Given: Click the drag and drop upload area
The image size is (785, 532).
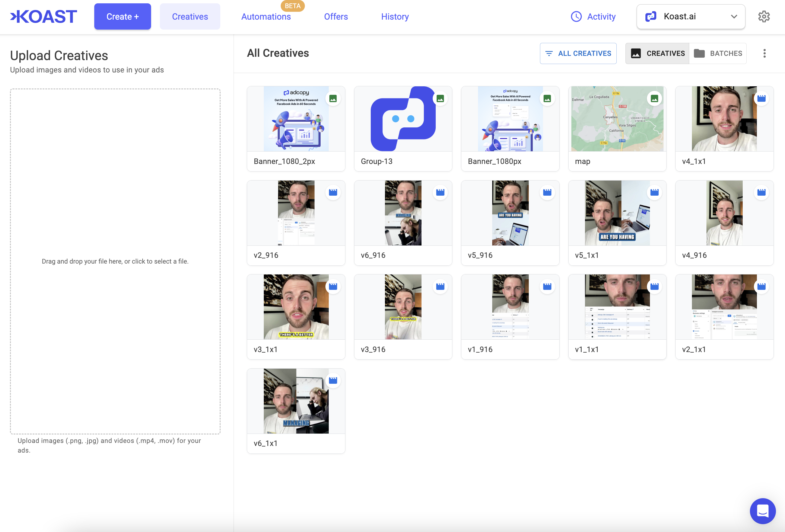Looking at the screenshot, I should 115,261.
